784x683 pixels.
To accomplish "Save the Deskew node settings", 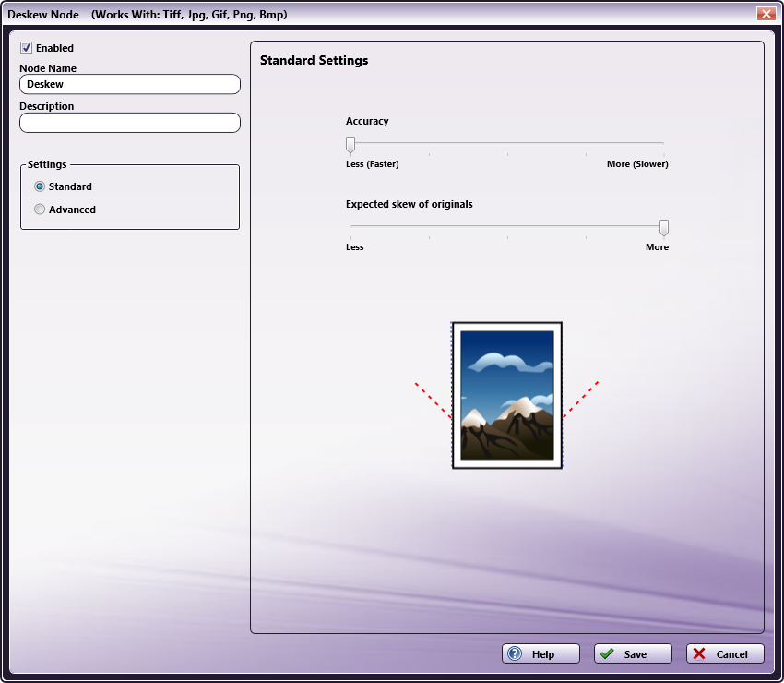I will pyautogui.click(x=633, y=653).
